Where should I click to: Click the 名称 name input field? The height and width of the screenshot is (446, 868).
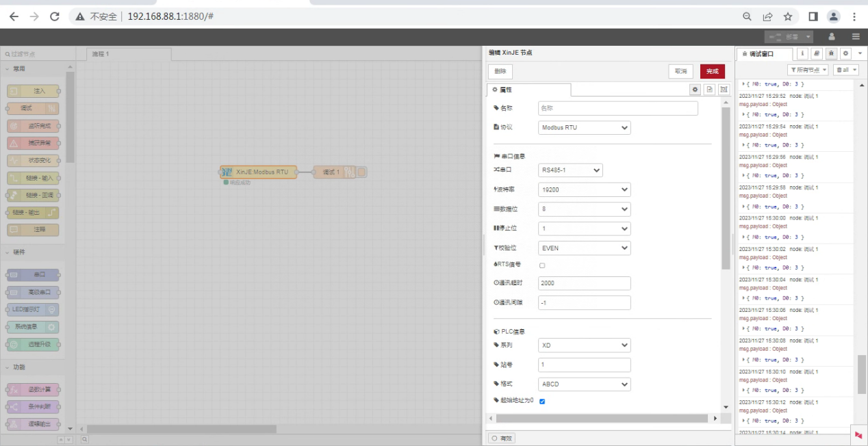coord(617,108)
